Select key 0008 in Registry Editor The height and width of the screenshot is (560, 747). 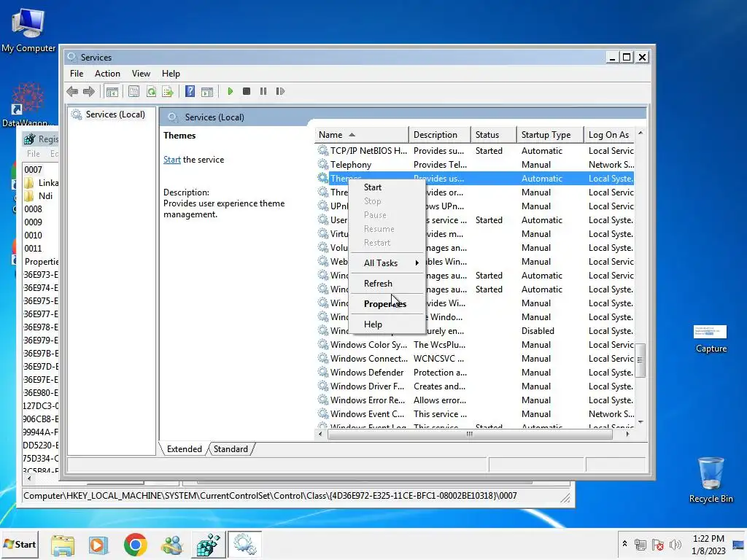pyautogui.click(x=34, y=209)
